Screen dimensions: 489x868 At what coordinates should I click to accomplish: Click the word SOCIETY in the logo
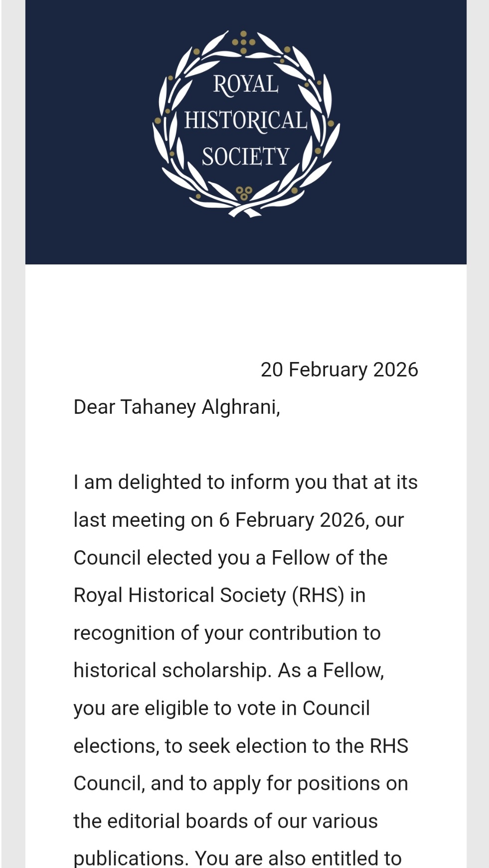pyautogui.click(x=246, y=156)
